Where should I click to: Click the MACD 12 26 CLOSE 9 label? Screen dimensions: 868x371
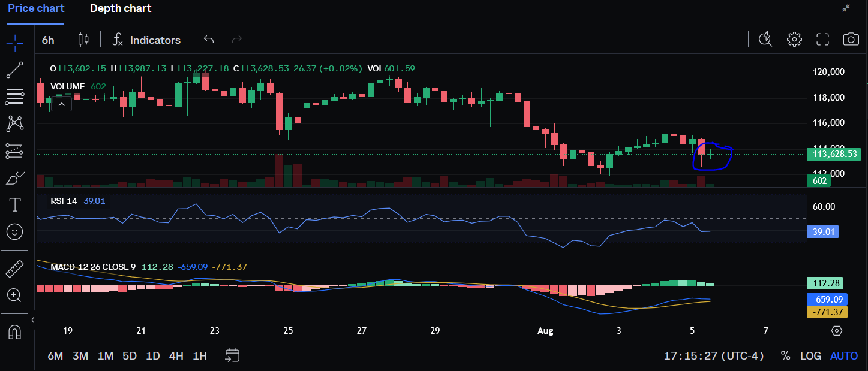pos(93,267)
